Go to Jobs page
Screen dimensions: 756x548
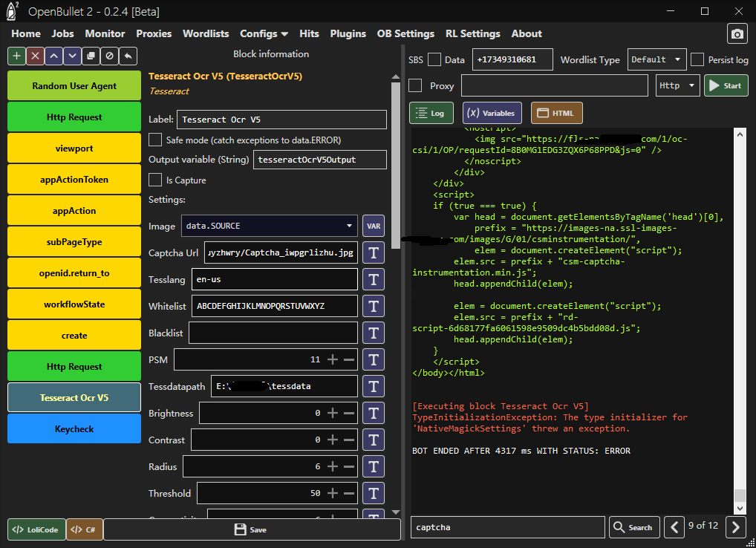pyautogui.click(x=62, y=33)
